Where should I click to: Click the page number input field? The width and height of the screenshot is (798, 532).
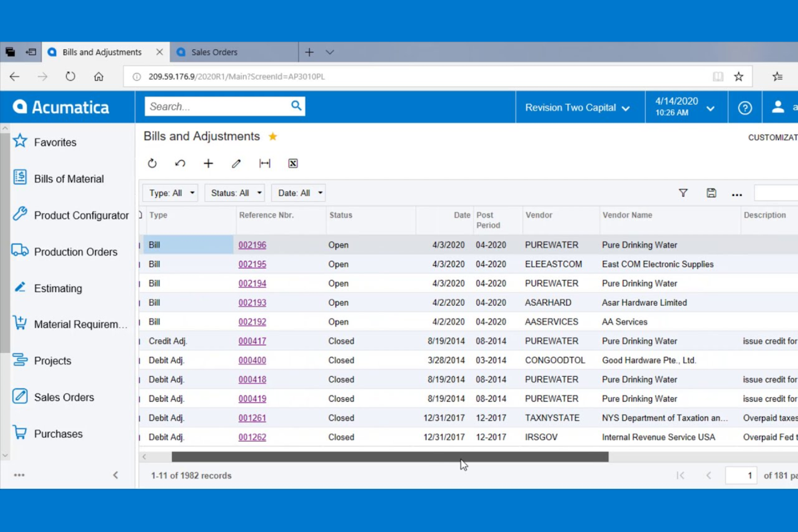click(741, 475)
